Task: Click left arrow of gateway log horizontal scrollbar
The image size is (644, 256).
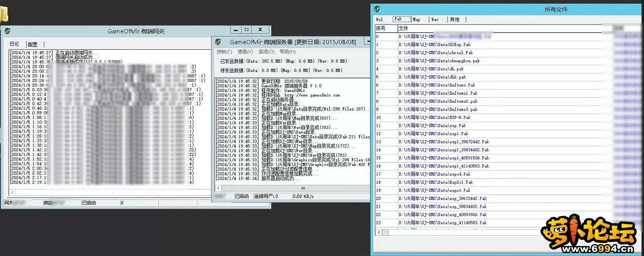Action: point(12,192)
